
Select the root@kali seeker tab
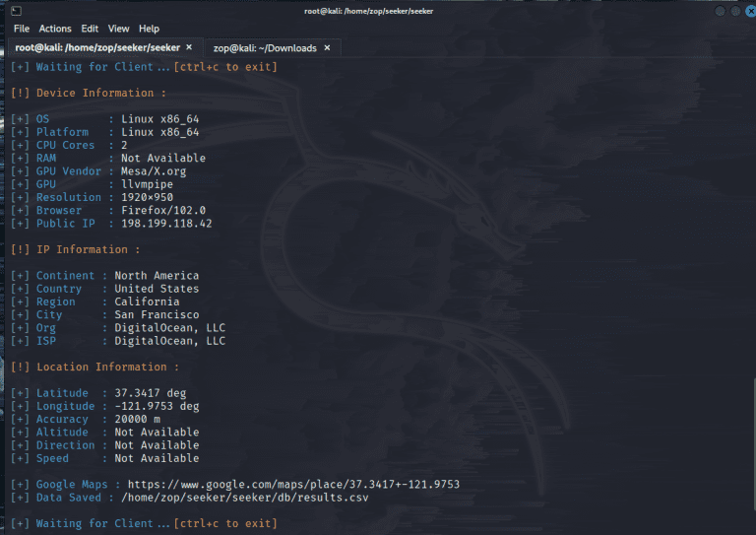tap(96, 47)
